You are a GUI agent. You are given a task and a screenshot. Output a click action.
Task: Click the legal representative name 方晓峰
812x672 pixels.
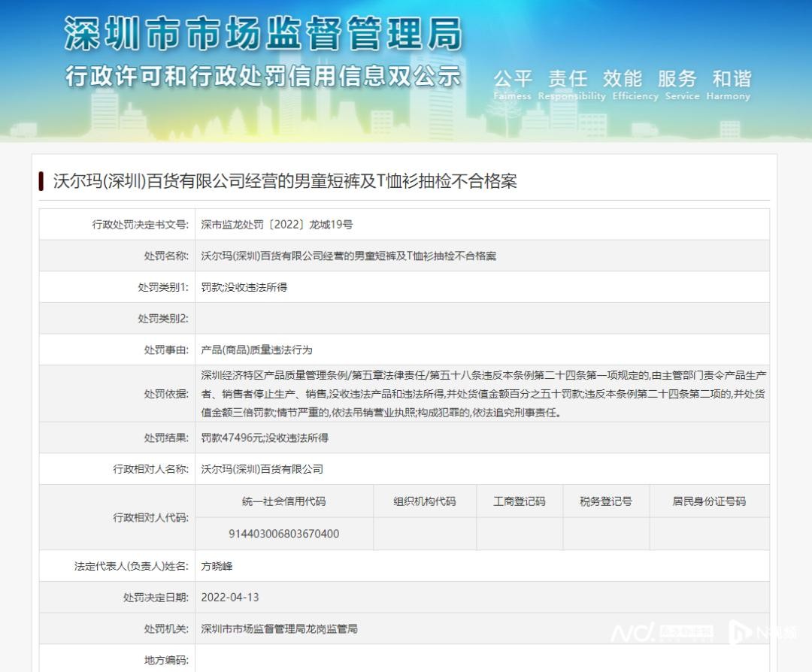[x=217, y=566]
